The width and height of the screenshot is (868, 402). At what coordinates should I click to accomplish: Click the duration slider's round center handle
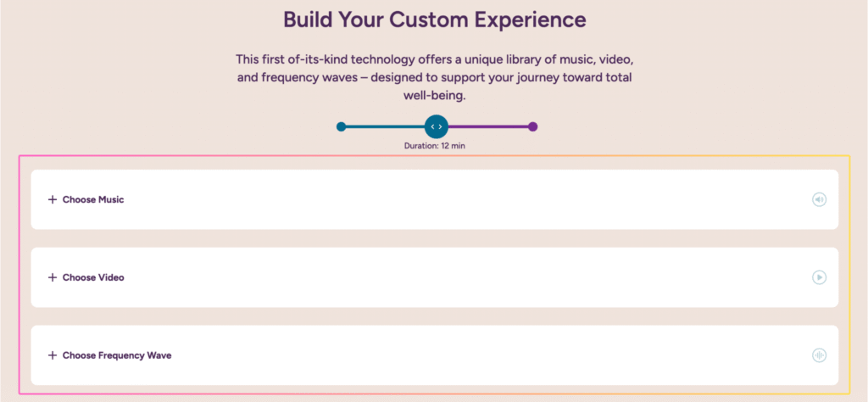coord(436,126)
